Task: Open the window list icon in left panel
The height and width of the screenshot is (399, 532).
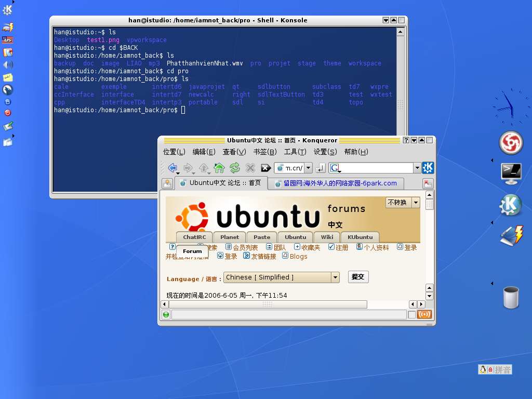Action: (x=8, y=142)
